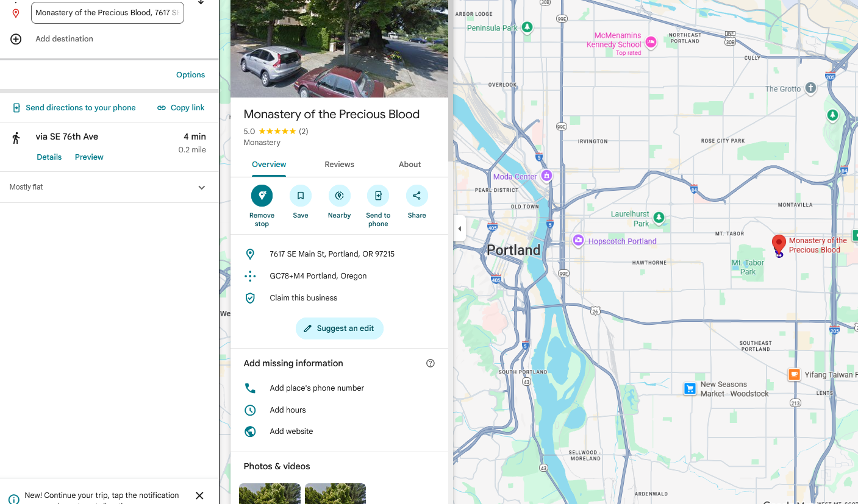Click the shield icon for Claim this business
Screen dimensions: 858x504
[250, 298]
